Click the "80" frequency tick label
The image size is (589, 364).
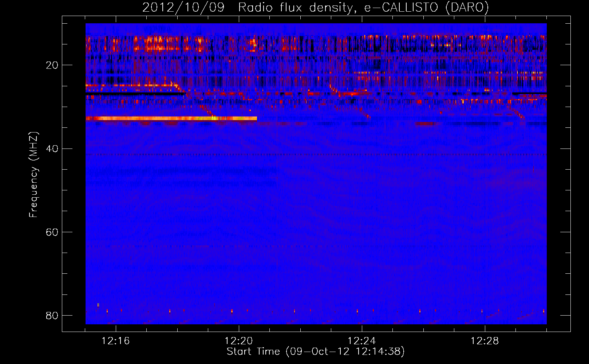(52, 315)
